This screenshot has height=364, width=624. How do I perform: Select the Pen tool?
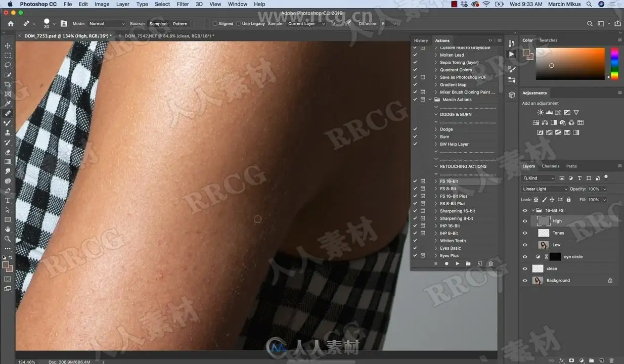[x=8, y=191]
